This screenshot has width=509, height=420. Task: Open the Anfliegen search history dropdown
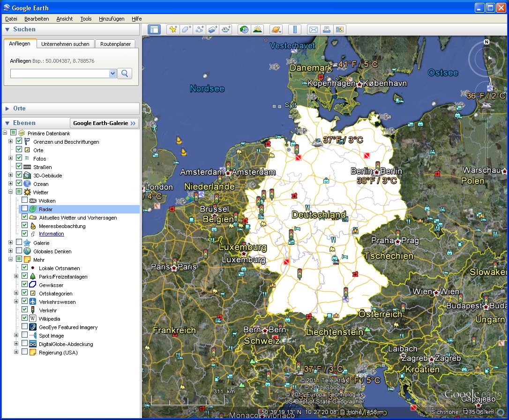[112, 74]
